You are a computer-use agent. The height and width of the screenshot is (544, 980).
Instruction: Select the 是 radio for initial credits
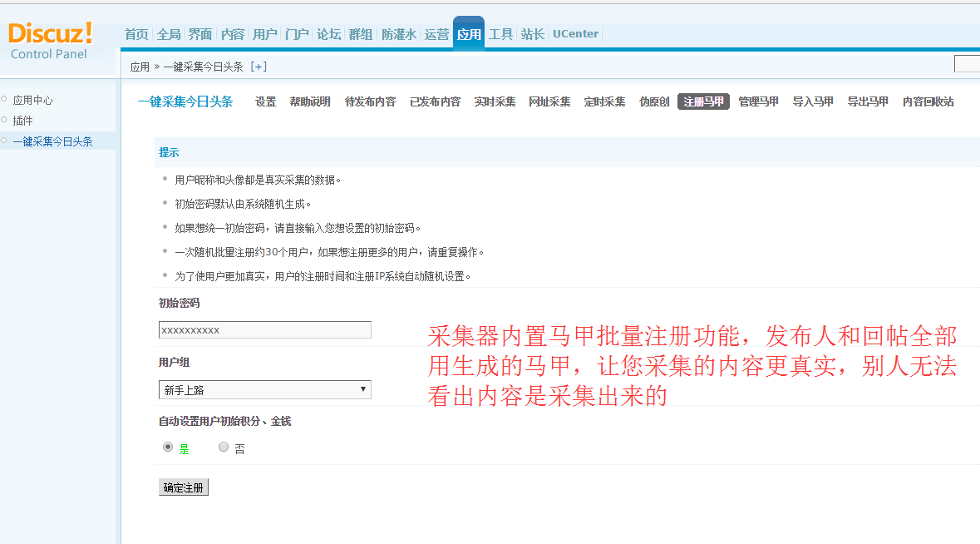tap(168, 447)
